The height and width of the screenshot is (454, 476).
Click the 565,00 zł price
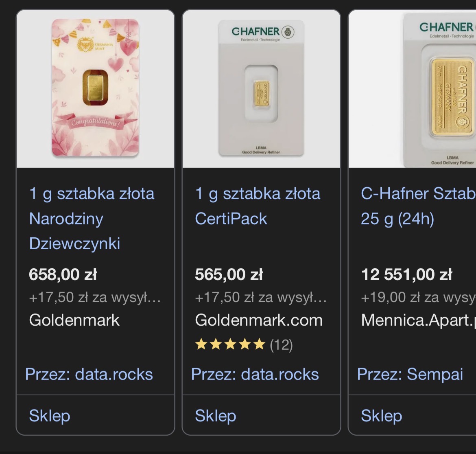coord(229,274)
